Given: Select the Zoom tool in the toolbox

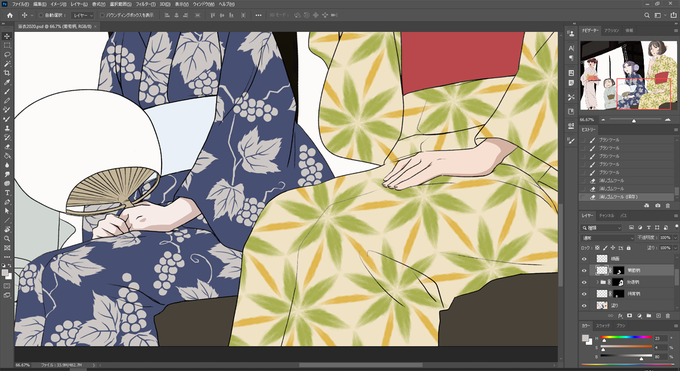Looking at the screenshot, I should pyautogui.click(x=7, y=238).
